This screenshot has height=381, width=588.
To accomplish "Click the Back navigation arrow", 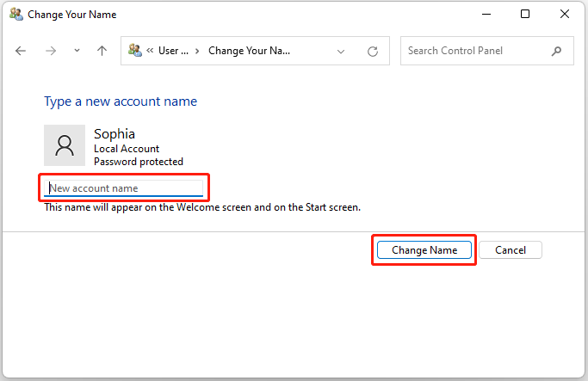I will pyautogui.click(x=22, y=52).
